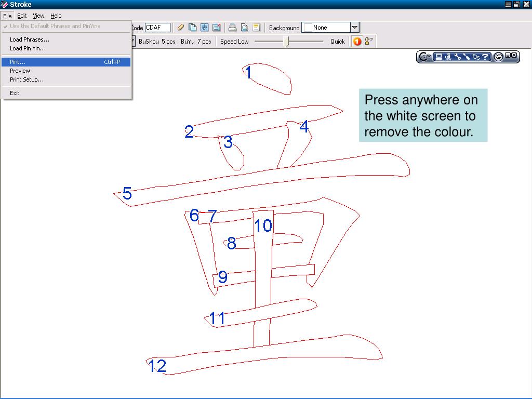Click stroke number 3 label
The width and height of the screenshot is (532, 399).
pyautogui.click(x=228, y=142)
